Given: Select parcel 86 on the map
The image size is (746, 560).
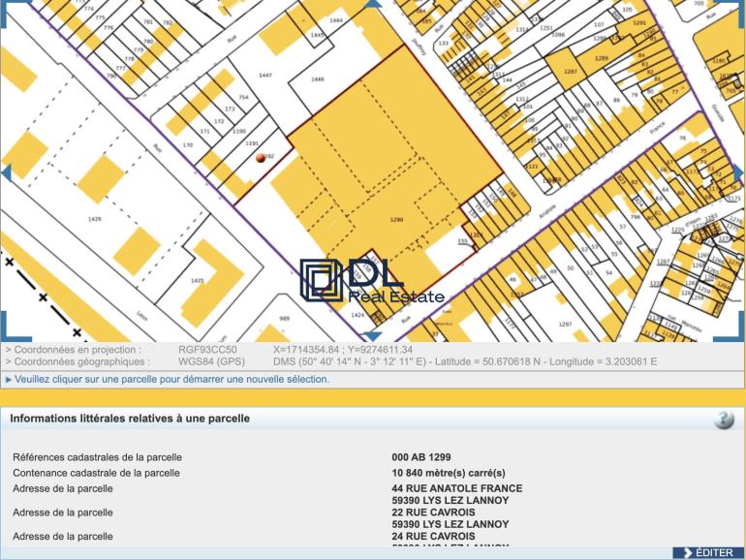Looking at the screenshot, I should (616, 100).
